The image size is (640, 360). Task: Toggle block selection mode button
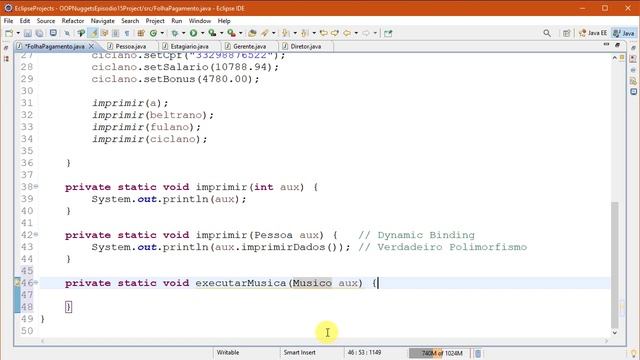pos(116,33)
